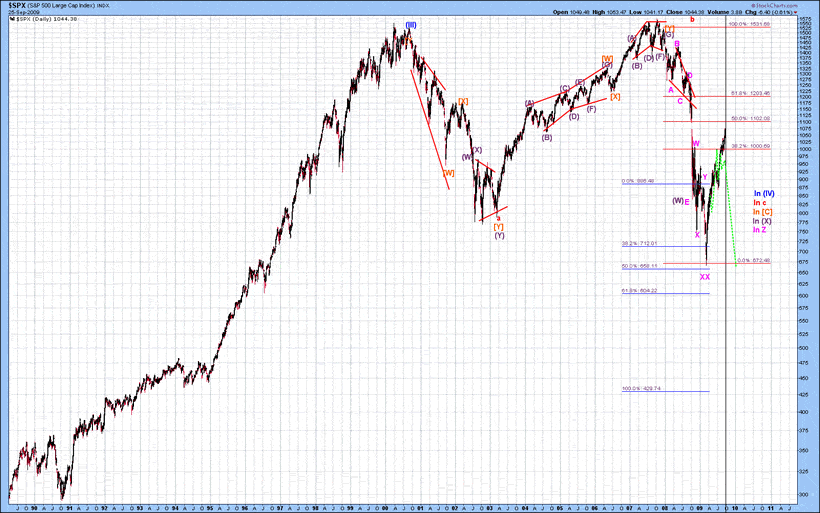820x513 pixels.
Task: Click the 61.8% 1203.46 retracement label
Action: [x=750, y=93]
